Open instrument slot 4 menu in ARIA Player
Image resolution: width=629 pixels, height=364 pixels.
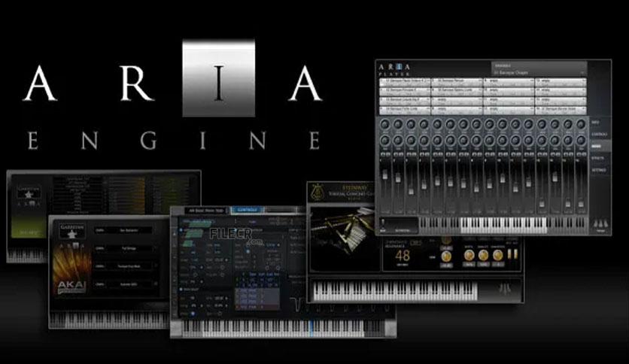(x=405, y=109)
